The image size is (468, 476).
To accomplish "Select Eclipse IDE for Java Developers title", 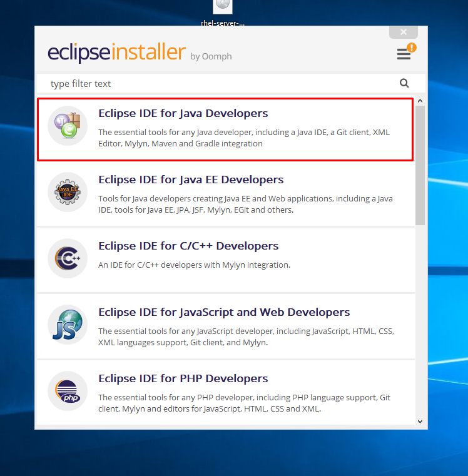I will tap(183, 113).
